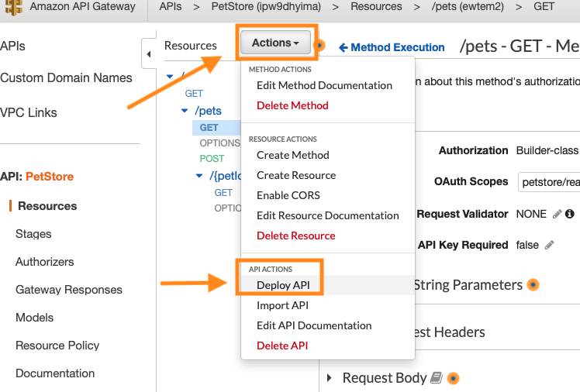Select OPTIONS method under /pets
The height and width of the screenshot is (392, 580).
219,143
